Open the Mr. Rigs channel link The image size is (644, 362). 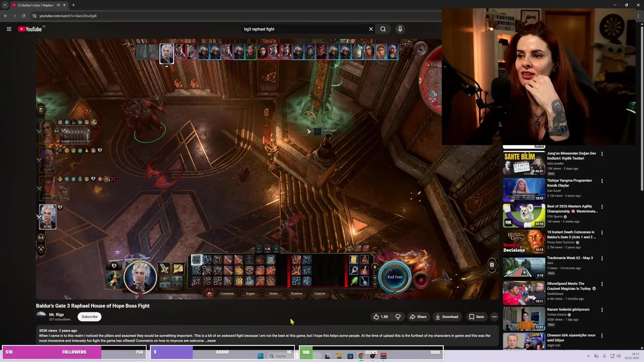[56, 315]
